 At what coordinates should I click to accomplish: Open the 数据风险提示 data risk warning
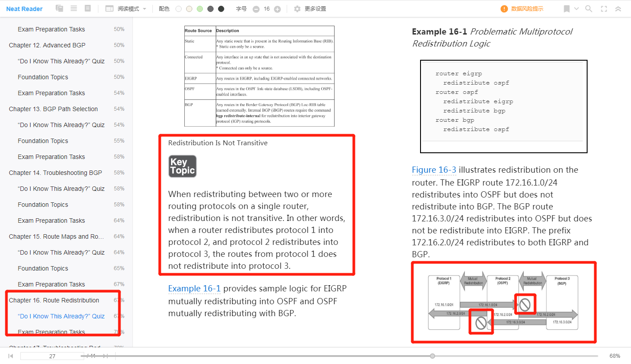(x=527, y=9)
